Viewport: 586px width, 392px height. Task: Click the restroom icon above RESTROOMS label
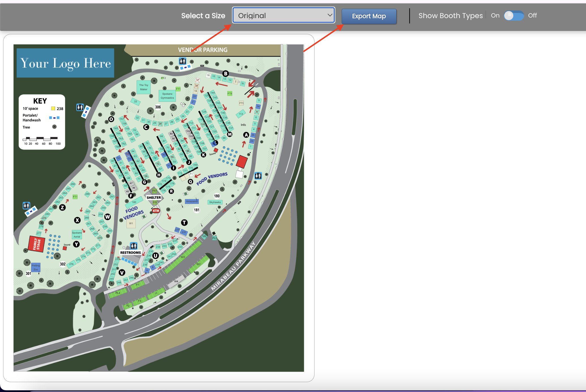tap(134, 245)
